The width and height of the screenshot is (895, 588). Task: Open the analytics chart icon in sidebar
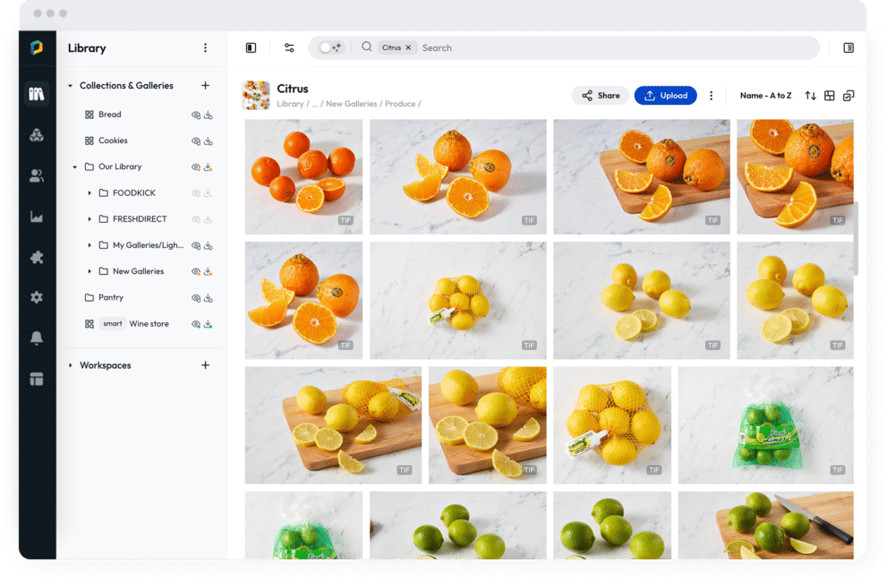(37, 217)
